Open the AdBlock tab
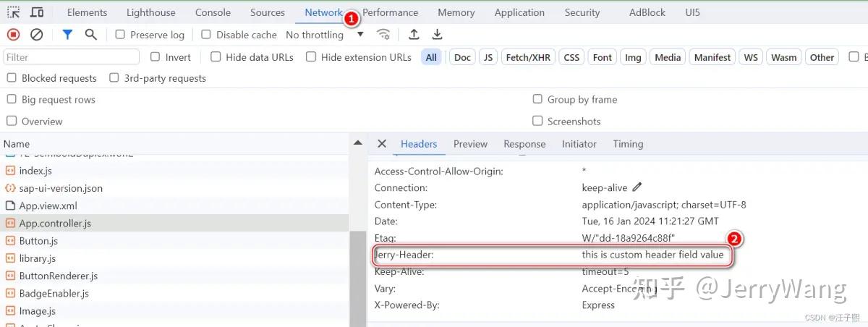Viewport: 868px width, 327px height. pos(647,12)
